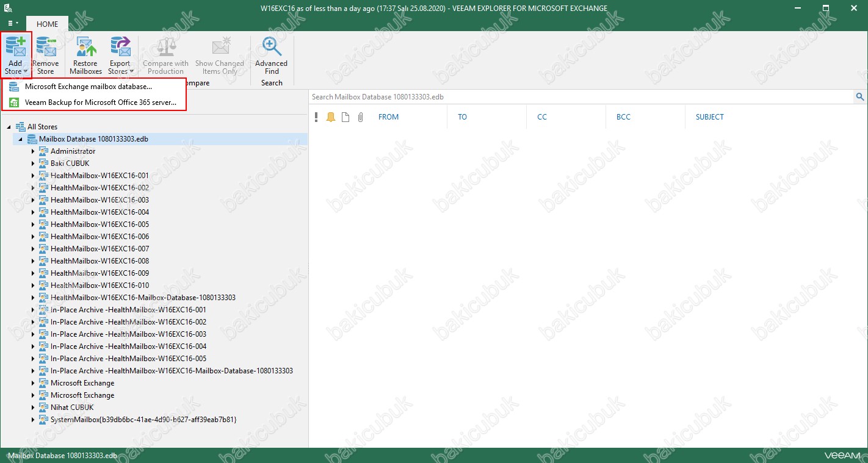Open Advanced Find search tool
This screenshot has height=463, width=868.
click(x=272, y=55)
